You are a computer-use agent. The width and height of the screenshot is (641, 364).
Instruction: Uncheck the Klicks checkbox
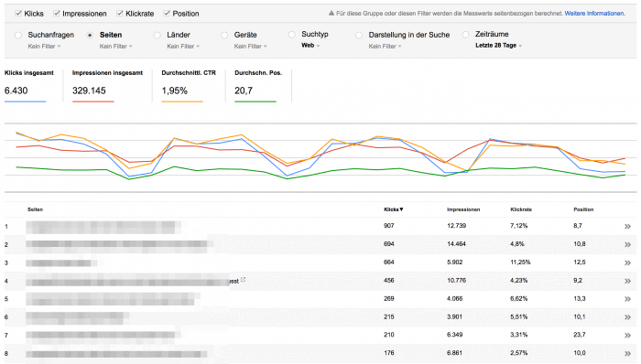pos(18,14)
